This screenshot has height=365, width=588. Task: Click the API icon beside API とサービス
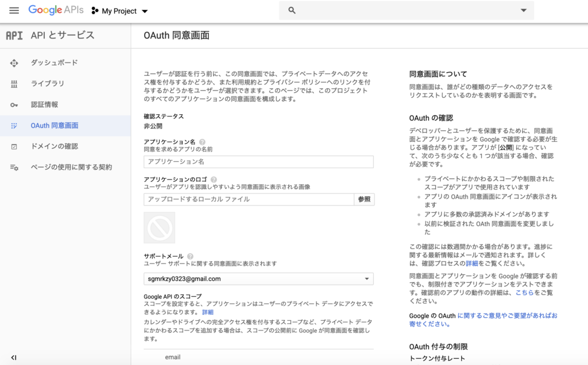coord(14,35)
